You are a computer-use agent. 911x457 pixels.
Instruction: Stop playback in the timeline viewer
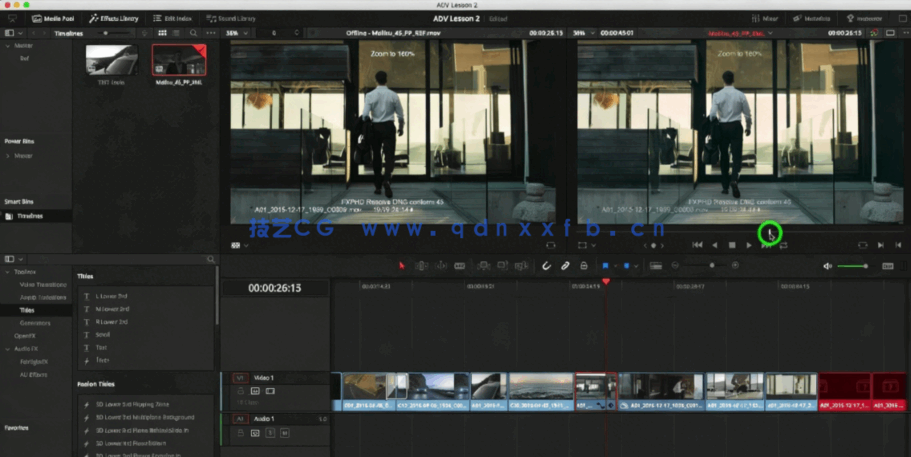(x=732, y=245)
